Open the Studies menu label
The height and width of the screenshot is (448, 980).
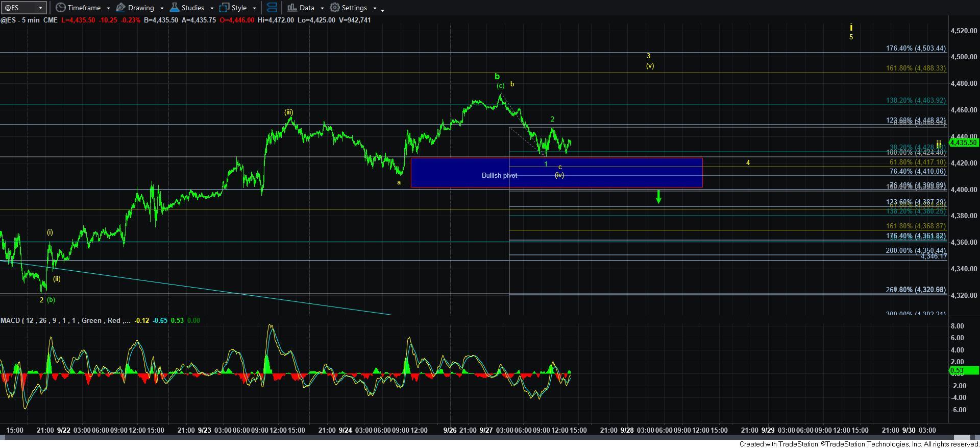click(x=193, y=8)
